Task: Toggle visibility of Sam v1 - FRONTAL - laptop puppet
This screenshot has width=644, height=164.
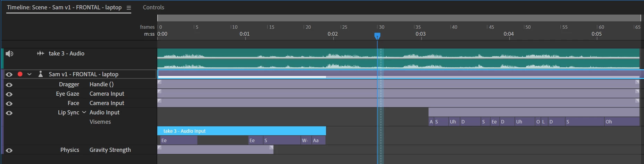Action: [9, 74]
